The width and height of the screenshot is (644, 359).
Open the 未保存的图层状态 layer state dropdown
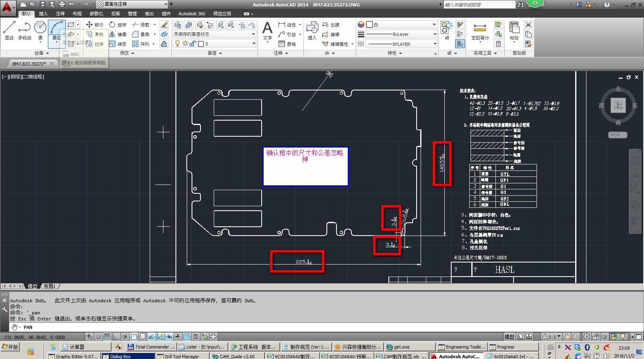215,34
